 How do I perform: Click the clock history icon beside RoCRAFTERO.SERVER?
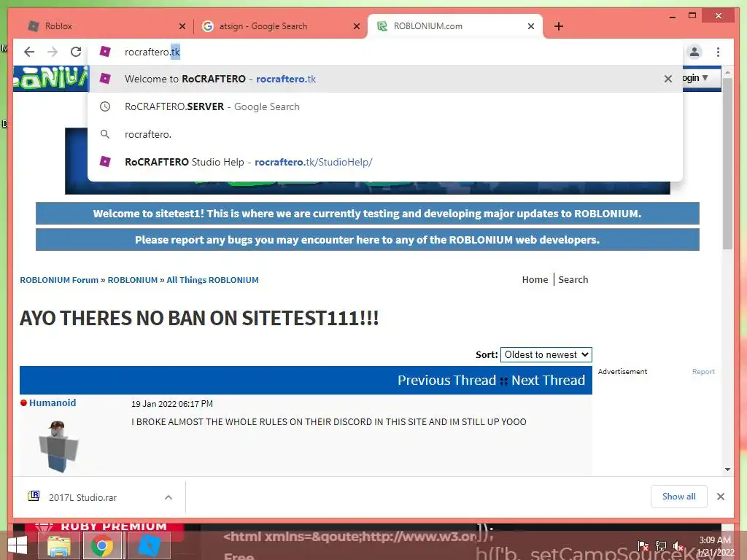pyautogui.click(x=105, y=106)
